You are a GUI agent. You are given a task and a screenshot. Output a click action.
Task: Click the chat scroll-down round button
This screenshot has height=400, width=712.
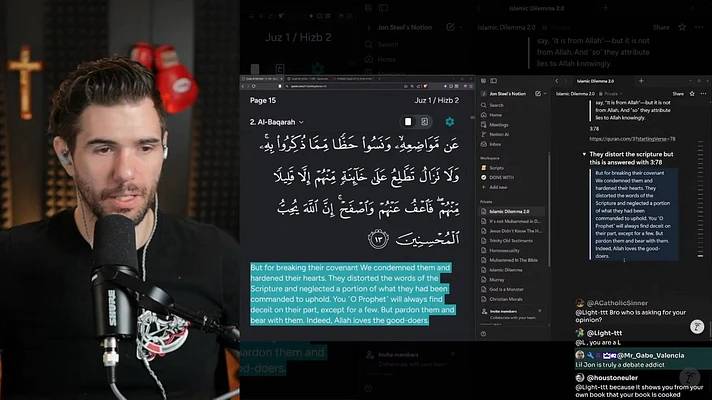click(697, 326)
